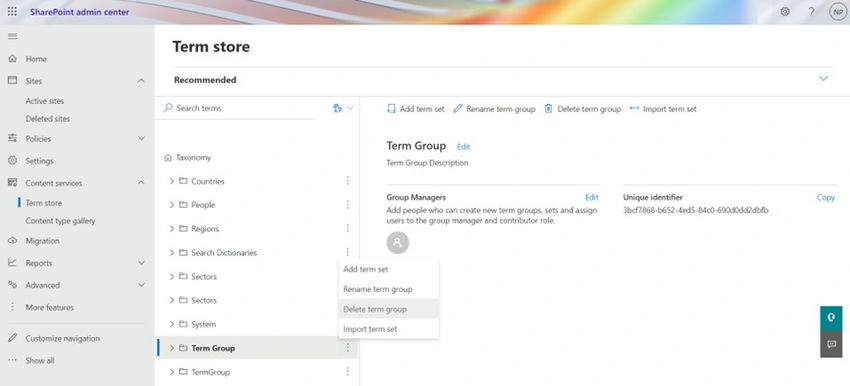This screenshot has width=850, height=386.
Task: Expand the TermGroup tree node
Action: tap(171, 372)
